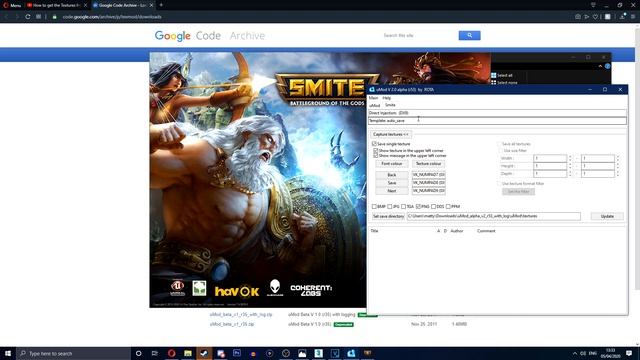Open the Template auto_save dropdown
640x360 pixels.
pyautogui.click(x=497, y=121)
